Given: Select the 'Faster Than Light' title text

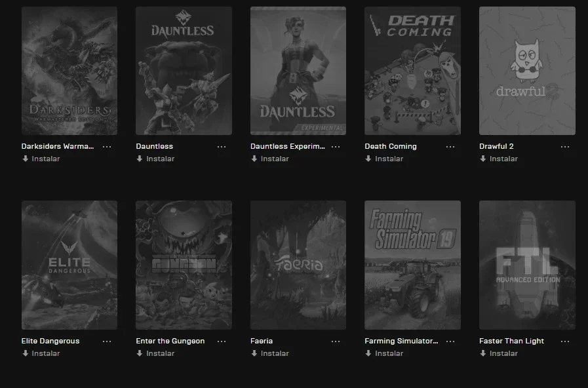Looking at the screenshot, I should click(511, 341).
